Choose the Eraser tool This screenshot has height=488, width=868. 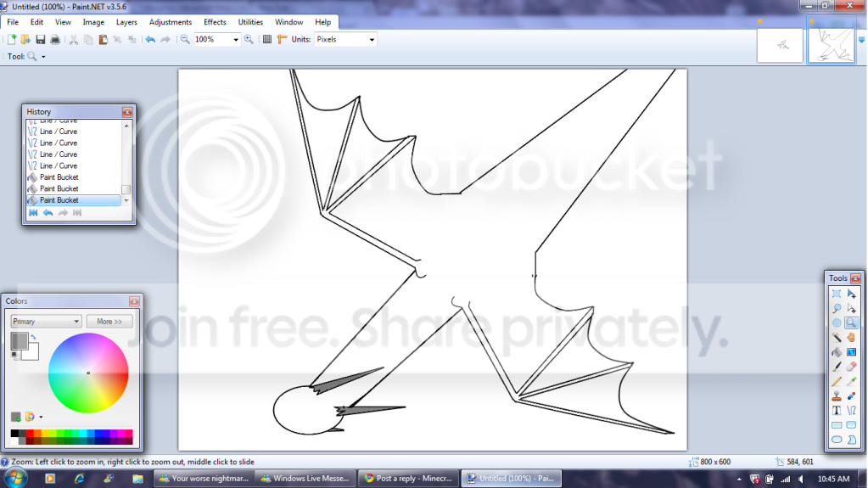pyautogui.click(x=851, y=367)
